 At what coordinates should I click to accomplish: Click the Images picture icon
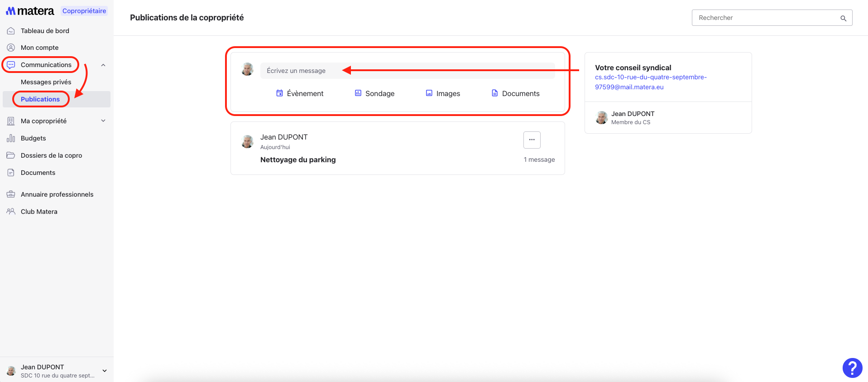pos(429,93)
